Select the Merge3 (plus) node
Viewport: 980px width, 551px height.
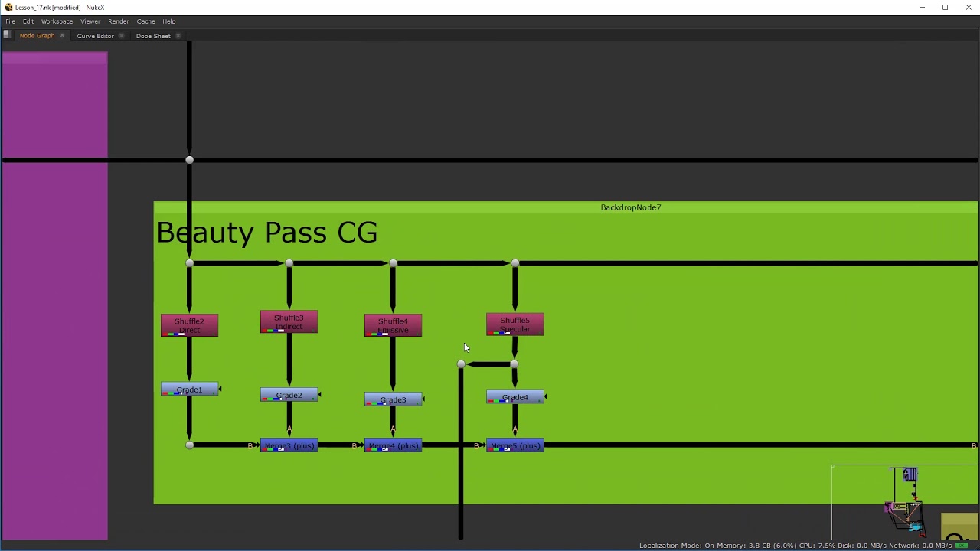(289, 445)
